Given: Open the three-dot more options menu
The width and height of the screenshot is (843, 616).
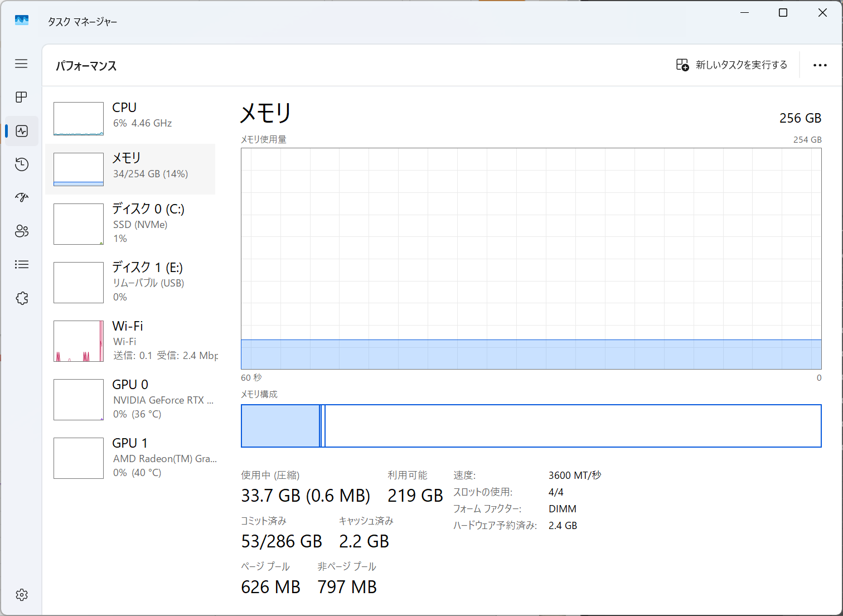Looking at the screenshot, I should (x=820, y=65).
